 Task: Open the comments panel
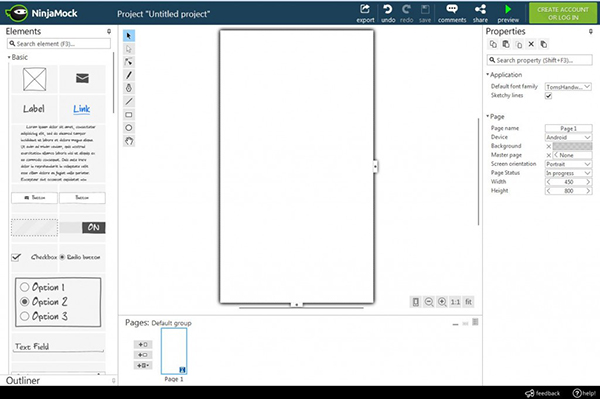pyautogui.click(x=452, y=14)
